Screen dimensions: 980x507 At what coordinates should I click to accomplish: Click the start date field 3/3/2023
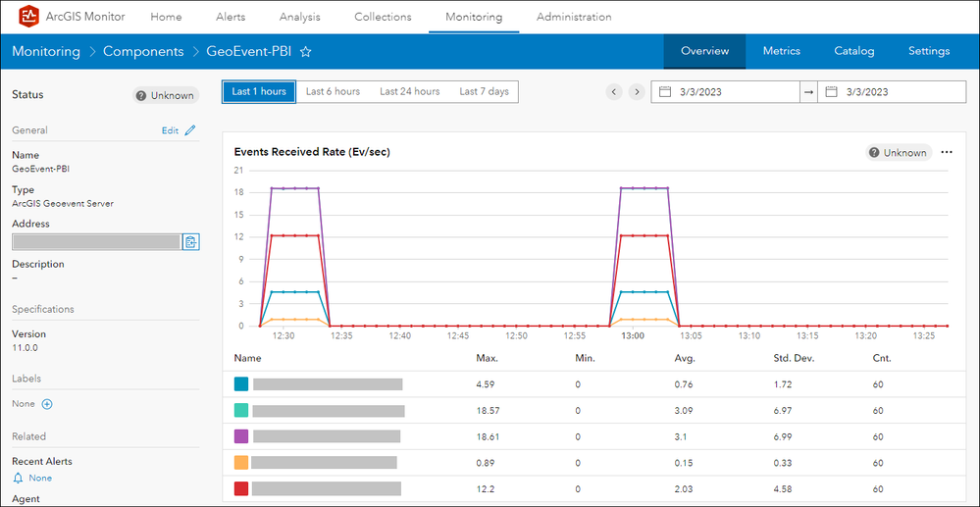(725, 92)
